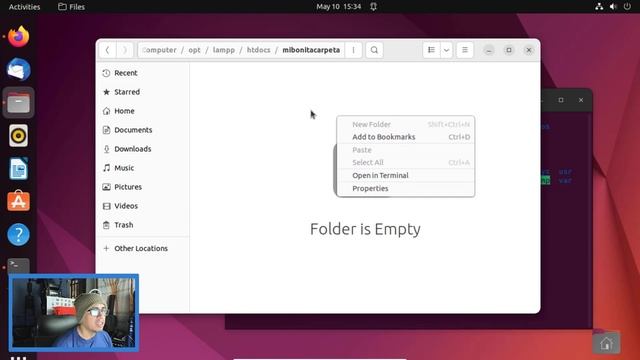Go to Home in the sidebar
Screen dimensions: 640x360
(x=142, y=111)
